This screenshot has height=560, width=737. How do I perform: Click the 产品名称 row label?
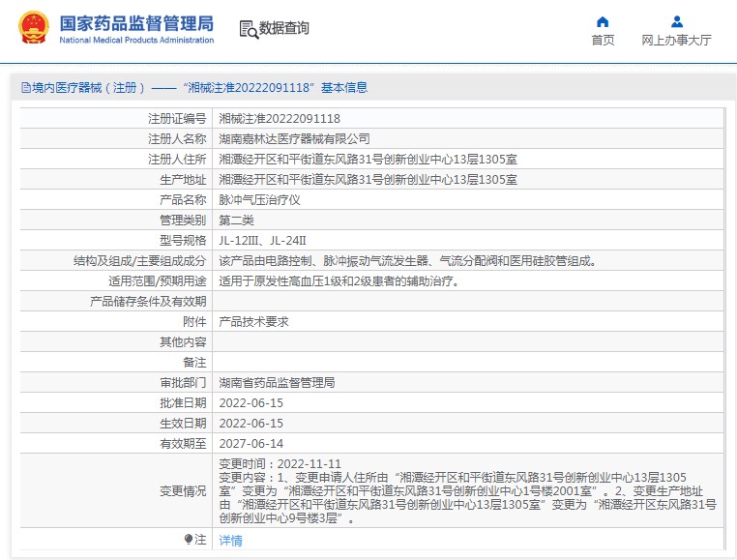click(183, 200)
